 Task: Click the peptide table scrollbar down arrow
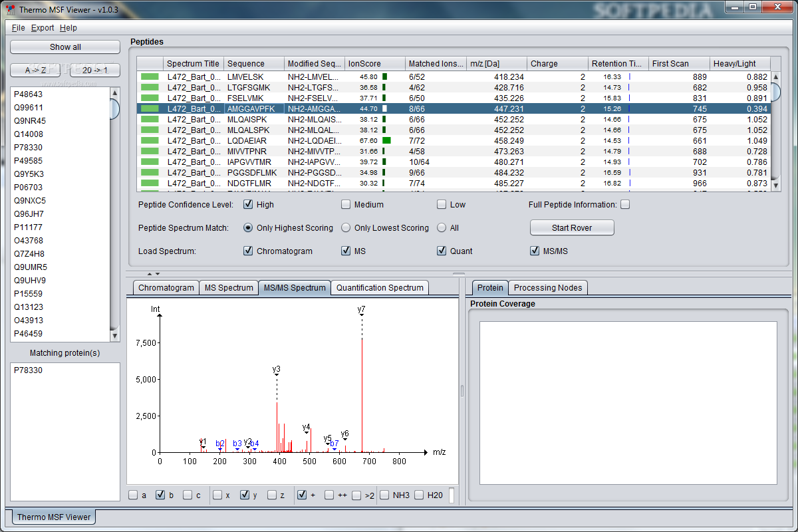click(775, 186)
